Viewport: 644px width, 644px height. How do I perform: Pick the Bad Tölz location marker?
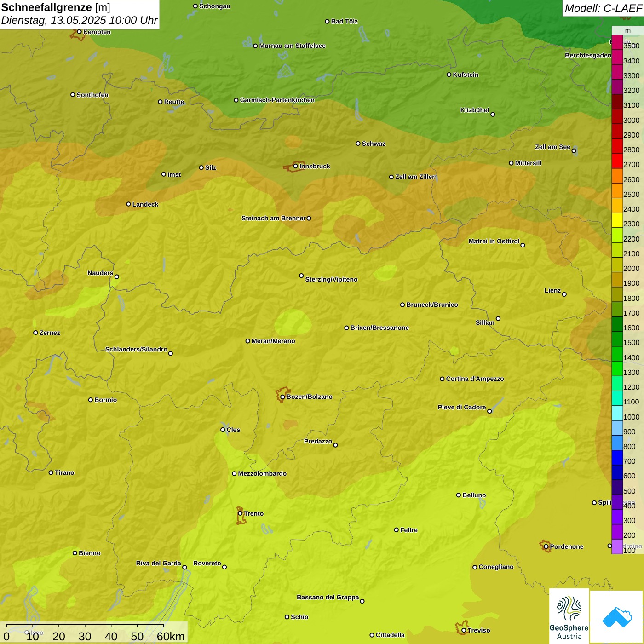point(327,21)
